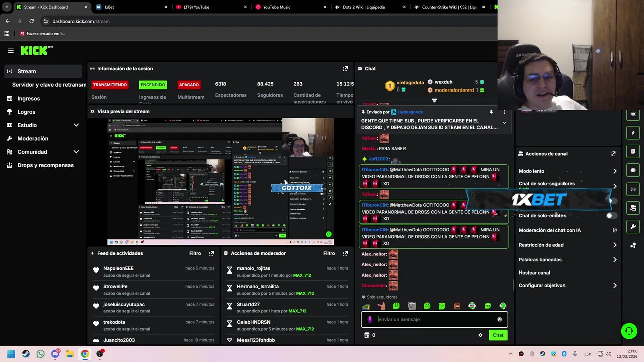This screenshot has width=644, height=362.
Task: Open the Fazer mercado bookmark
Action: coord(43,34)
